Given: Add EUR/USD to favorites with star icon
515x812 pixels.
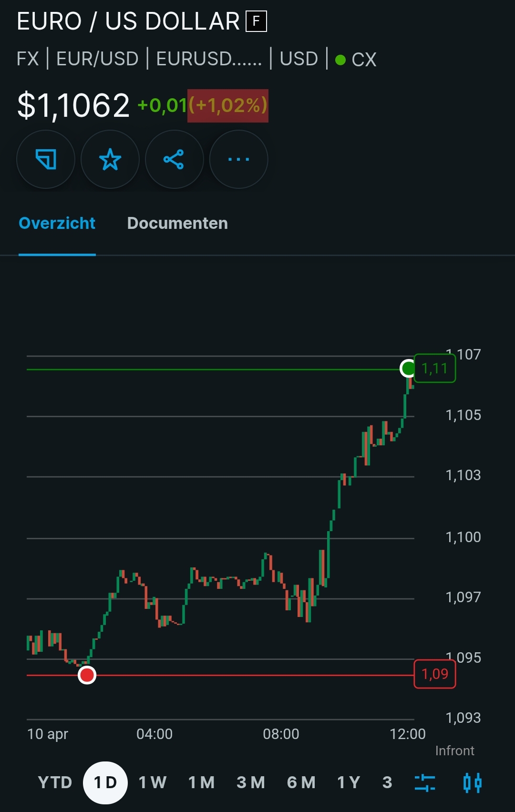Looking at the screenshot, I should (x=110, y=159).
